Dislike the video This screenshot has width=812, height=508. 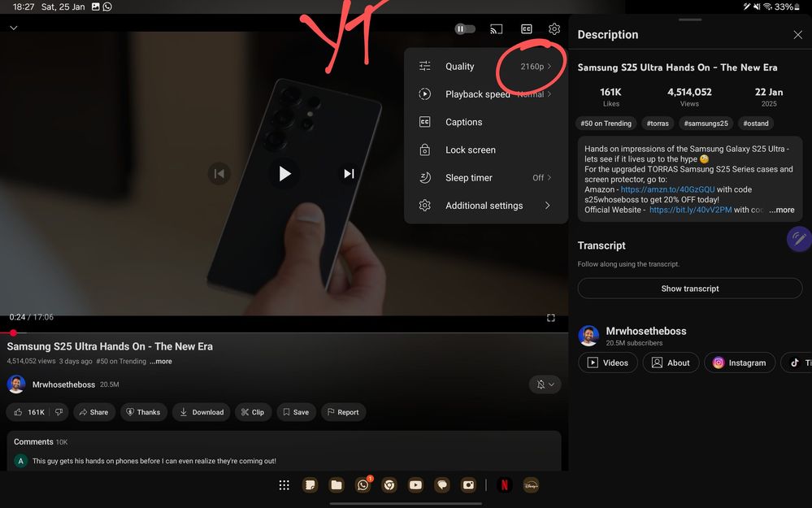click(59, 412)
